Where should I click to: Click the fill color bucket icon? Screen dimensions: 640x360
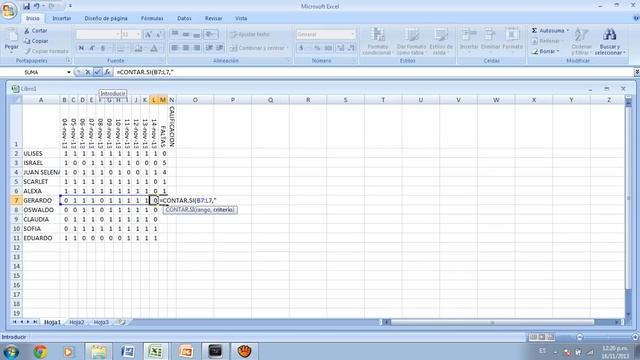coord(138,48)
